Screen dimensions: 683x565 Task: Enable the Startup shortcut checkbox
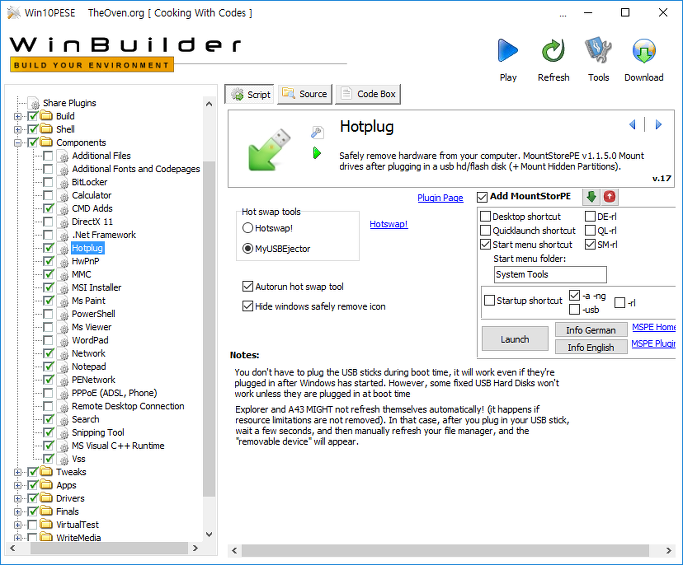(490, 300)
